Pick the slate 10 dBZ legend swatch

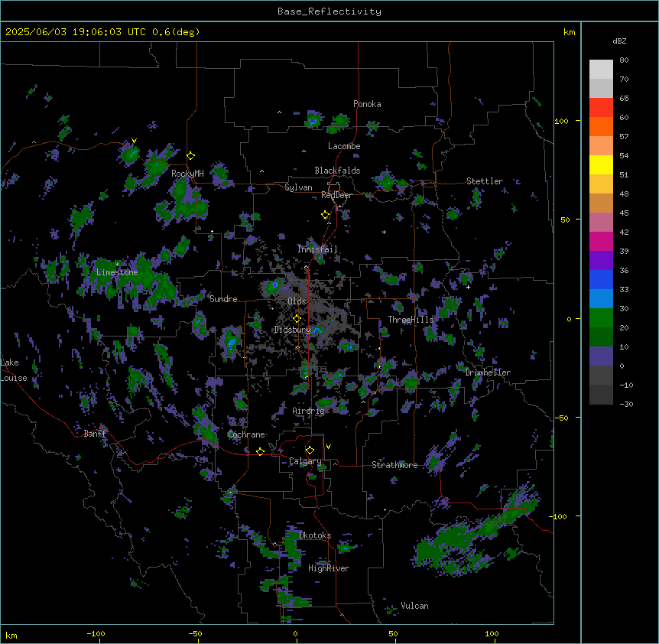point(601,356)
